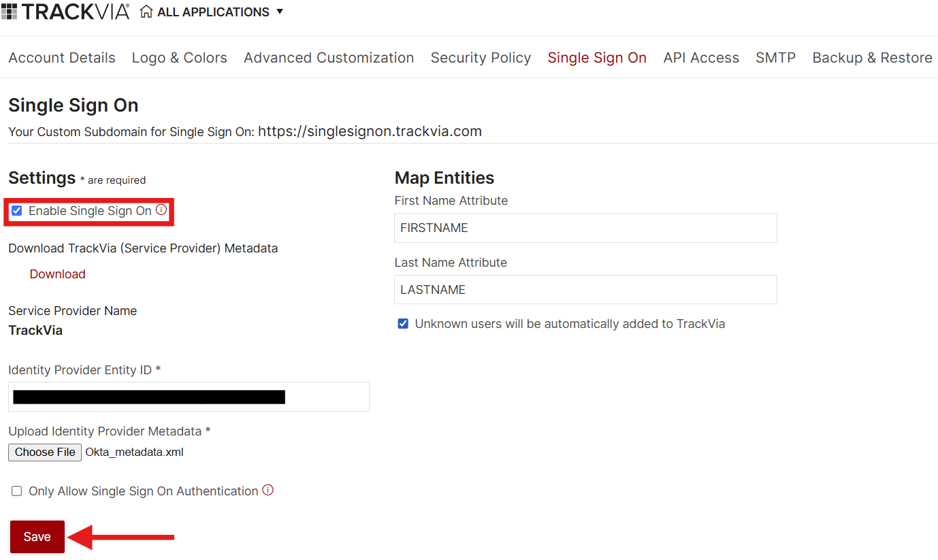Click the Download metadata link
This screenshot has height=560, width=938.
click(58, 274)
